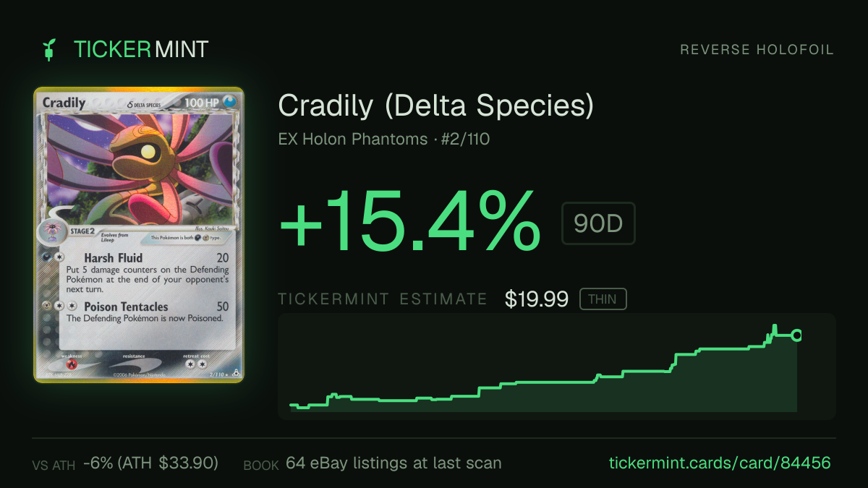Open the tickermint.cards/card/84456 link

click(720, 463)
